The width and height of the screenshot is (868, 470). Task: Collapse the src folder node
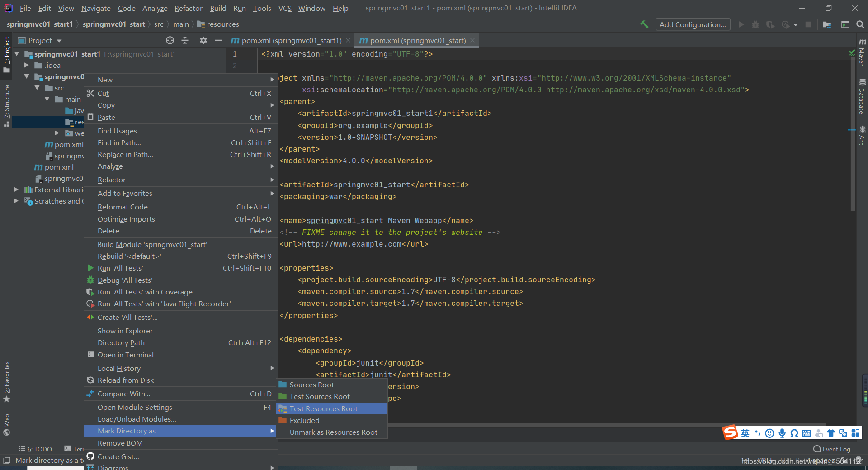tap(37, 88)
